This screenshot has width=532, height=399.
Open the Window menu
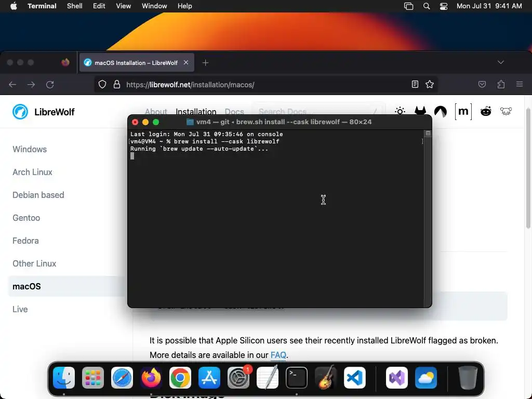tap(154, 6)
